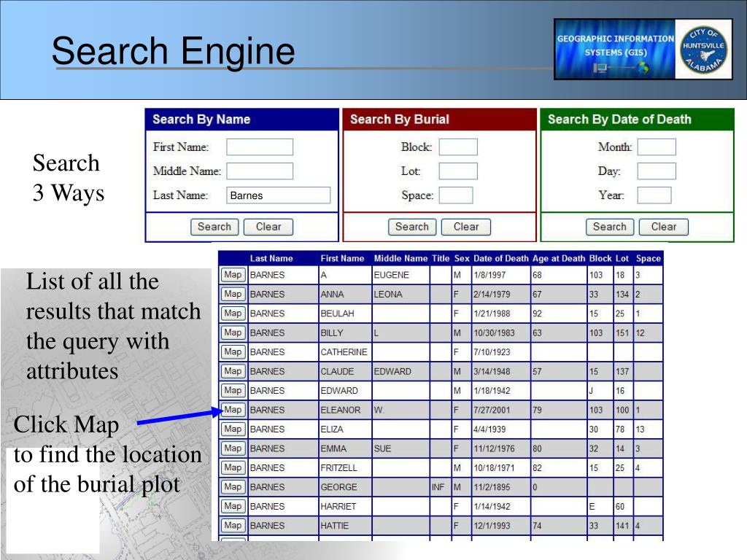Select the HATTIE first name cell
The height and width of the screenshot is (560, 747).
click(x=345, y=526)
